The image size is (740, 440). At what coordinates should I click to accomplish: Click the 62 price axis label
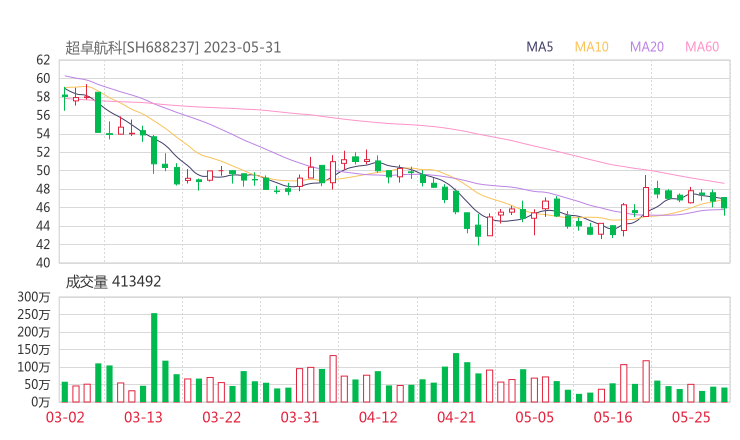(x=43, y=60)
